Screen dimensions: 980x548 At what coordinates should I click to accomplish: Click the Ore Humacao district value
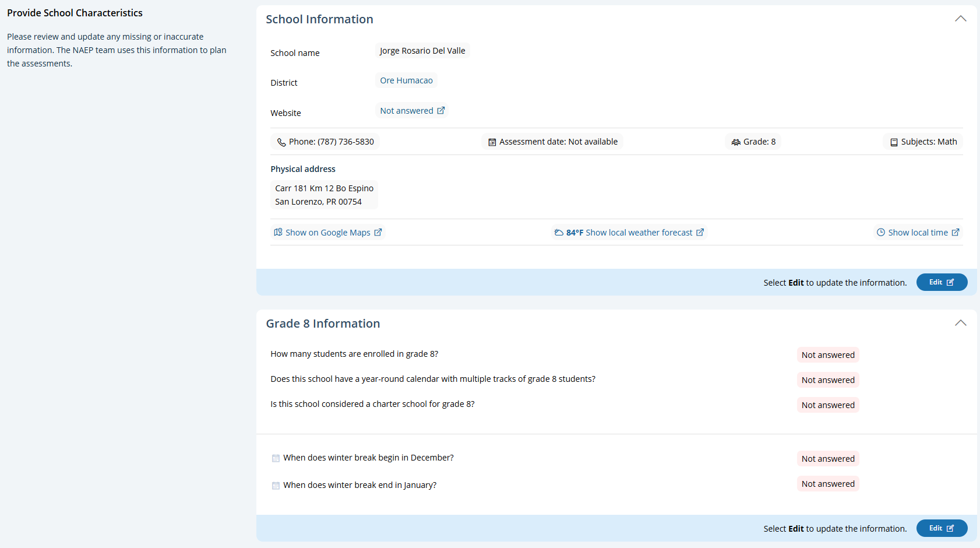(406, 80)
